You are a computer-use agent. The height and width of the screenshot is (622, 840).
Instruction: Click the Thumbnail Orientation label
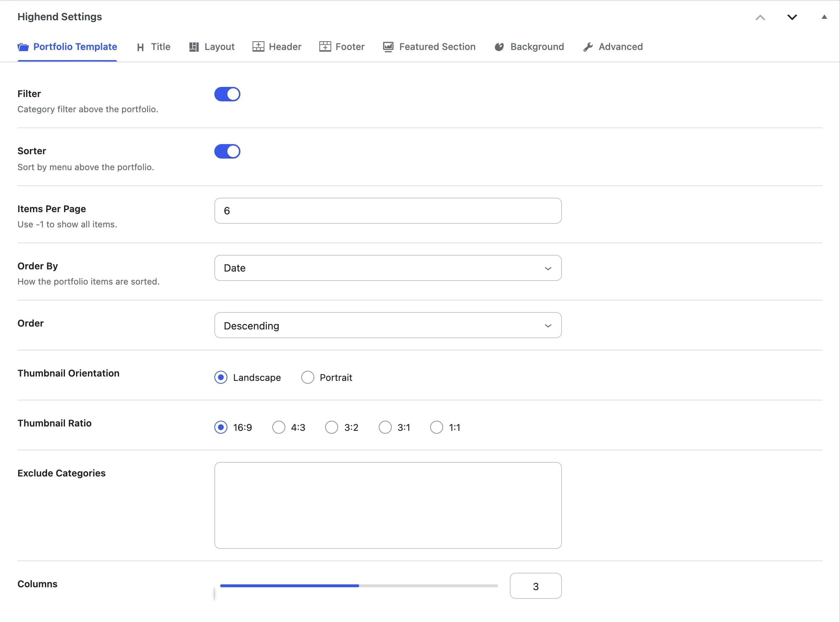[x=68, y=373]
